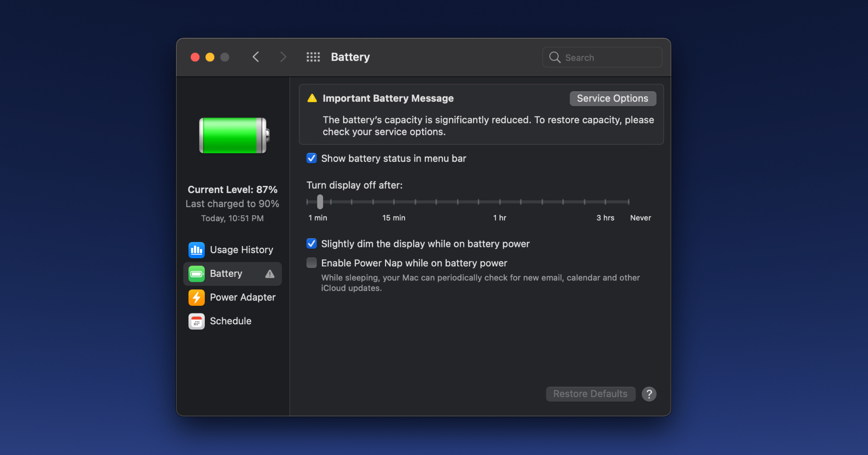Toggle Slightly dim the display on battery

pyautogui.click(x=311, y=244)
